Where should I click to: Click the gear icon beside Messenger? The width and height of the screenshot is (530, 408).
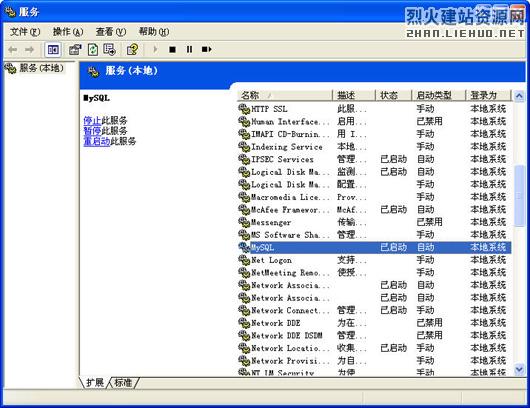(x=244, y=222)
